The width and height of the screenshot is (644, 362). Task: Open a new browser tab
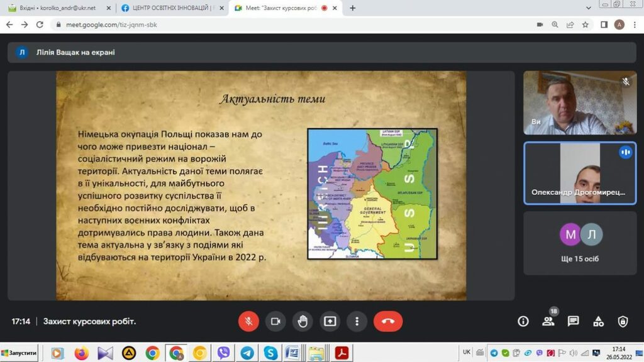352,8
